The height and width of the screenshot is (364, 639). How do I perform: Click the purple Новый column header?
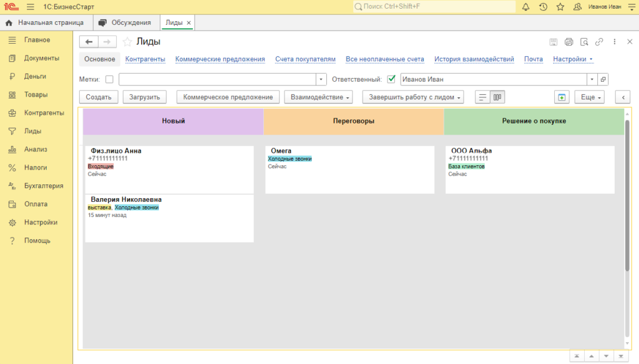173,121
